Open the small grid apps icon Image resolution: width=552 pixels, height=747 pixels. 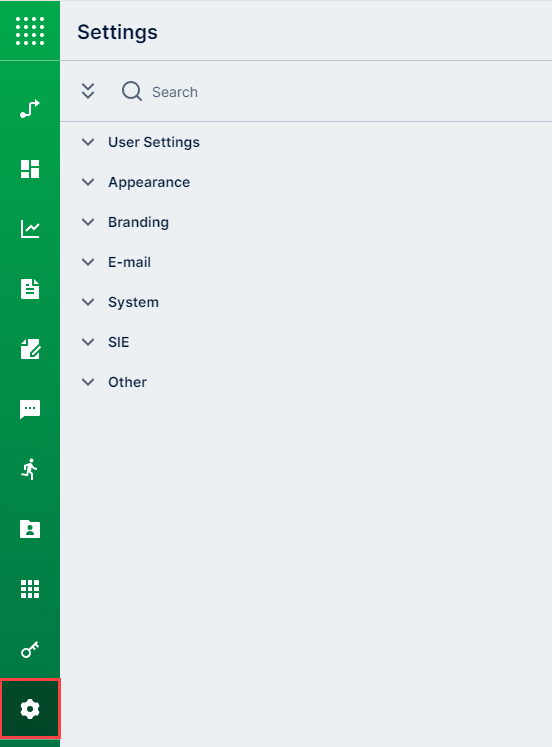point(30,589)
